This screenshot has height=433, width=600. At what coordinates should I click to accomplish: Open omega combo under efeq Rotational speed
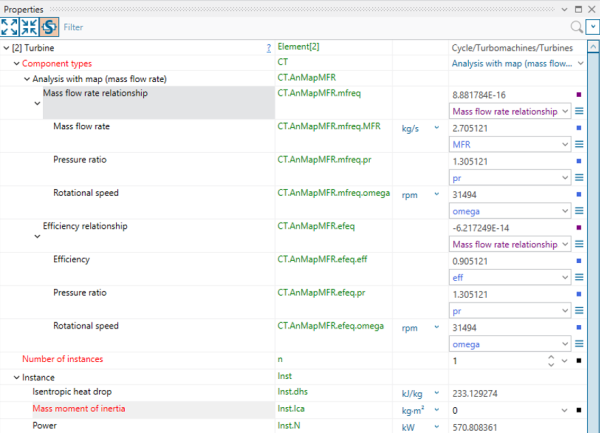pyautogui.click(x=510, y=344)
